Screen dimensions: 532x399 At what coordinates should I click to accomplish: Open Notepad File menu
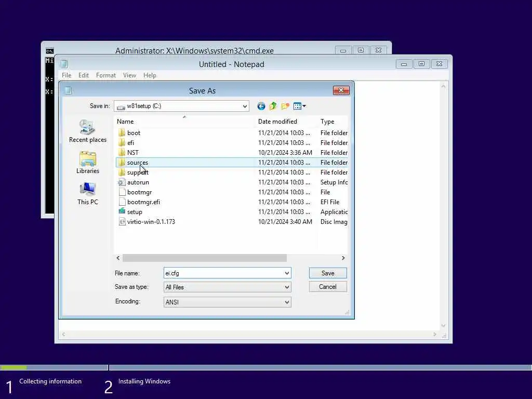coord(66,75)
